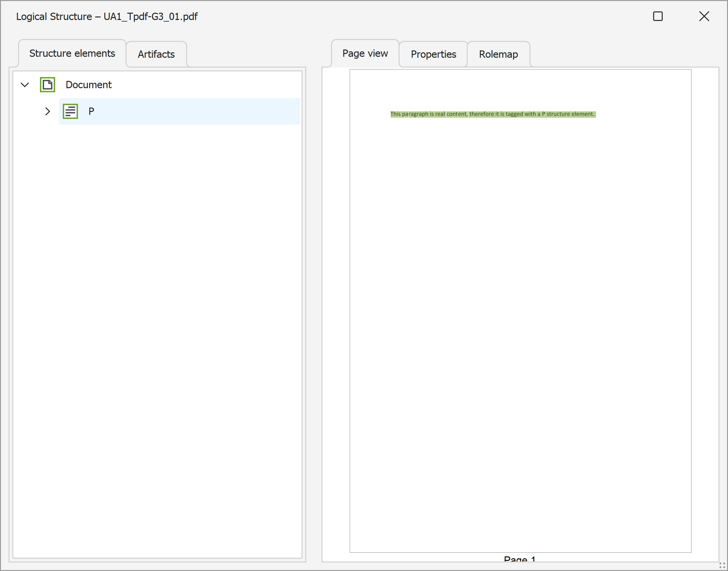
Task: Select the Structure elements tab
Action: [x=72, y=54]
